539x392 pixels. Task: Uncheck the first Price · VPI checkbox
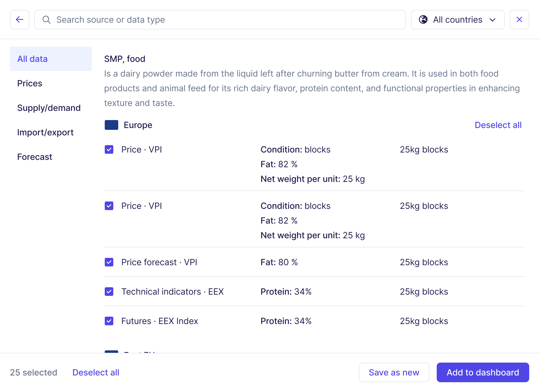click(x=109, y=149)
